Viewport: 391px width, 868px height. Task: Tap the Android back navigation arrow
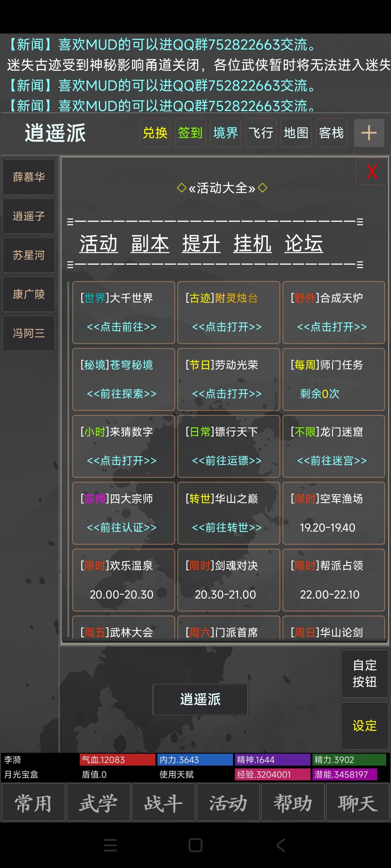281,845
